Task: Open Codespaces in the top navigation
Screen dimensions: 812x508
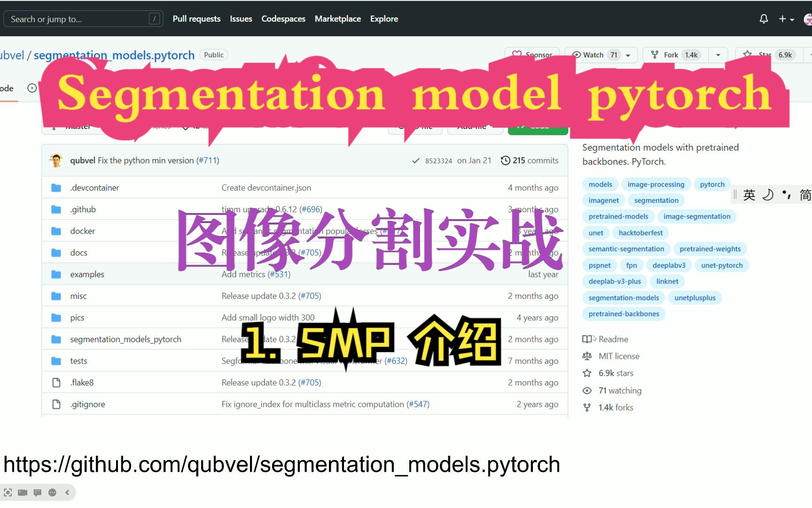Action: coord(283,19)
